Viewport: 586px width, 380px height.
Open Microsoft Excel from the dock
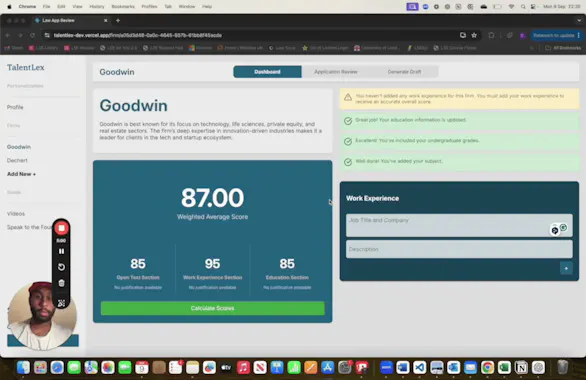tap(504, 368)
